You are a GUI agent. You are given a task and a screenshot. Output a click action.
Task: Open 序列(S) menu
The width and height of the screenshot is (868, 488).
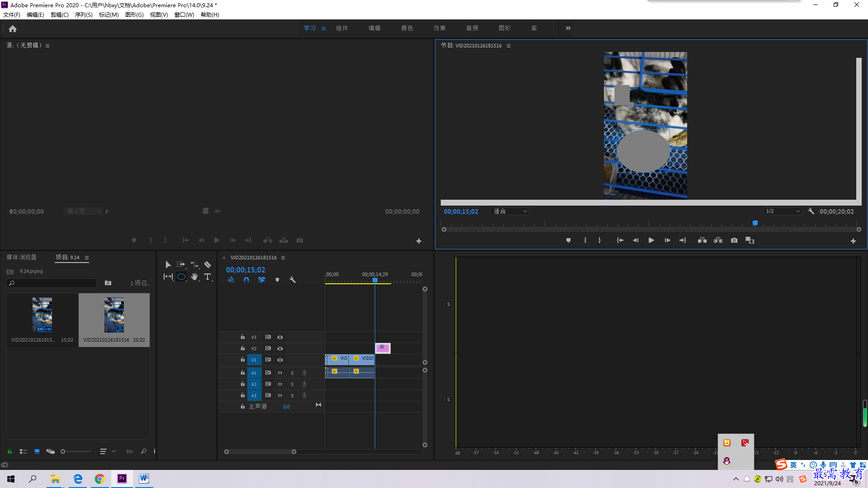[84, 15]
